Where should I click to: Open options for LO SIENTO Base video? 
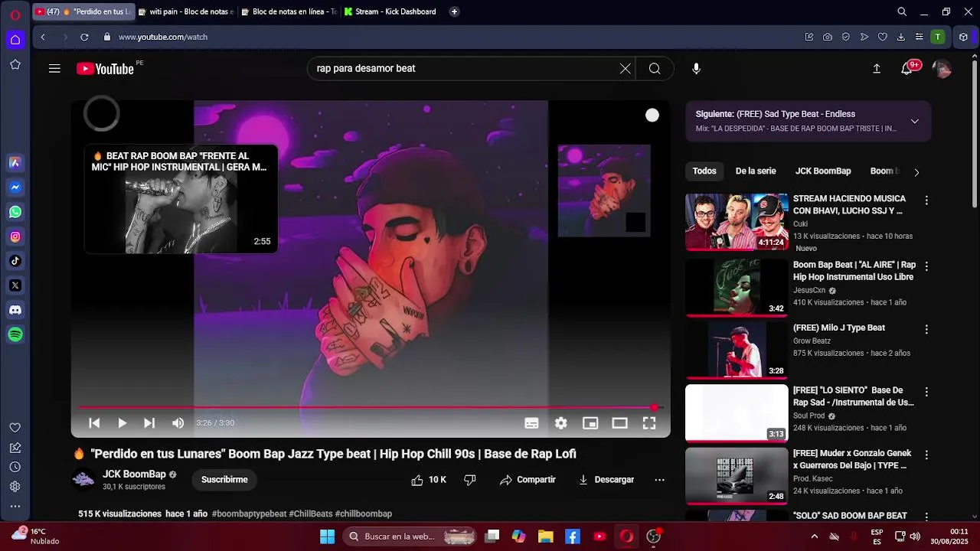click(x=926, y=392)
